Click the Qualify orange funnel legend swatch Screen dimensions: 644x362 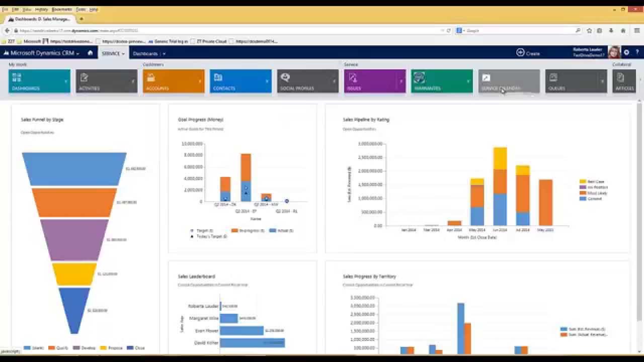[51, 347]
